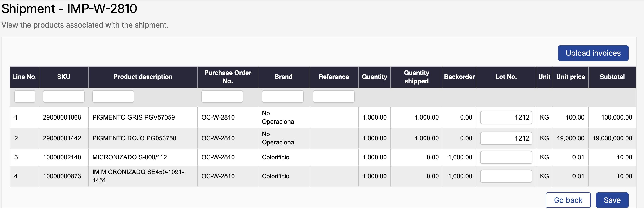The image size is (644, 212).
Task: Focus the Brand filter input
Action: coord(282,97)
